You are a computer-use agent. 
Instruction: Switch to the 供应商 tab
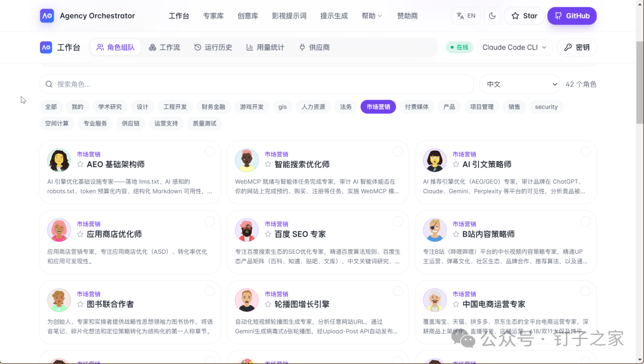pos(314,47)
